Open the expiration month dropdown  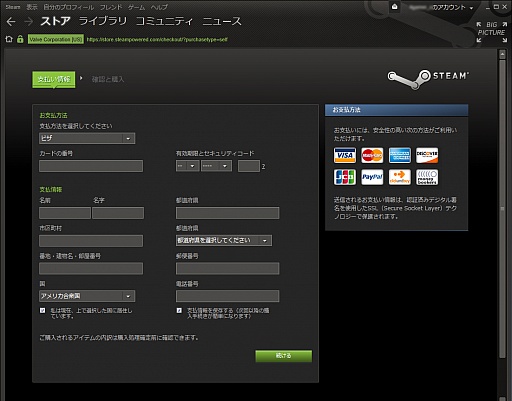pyautogui.click(x=187, y=166)
